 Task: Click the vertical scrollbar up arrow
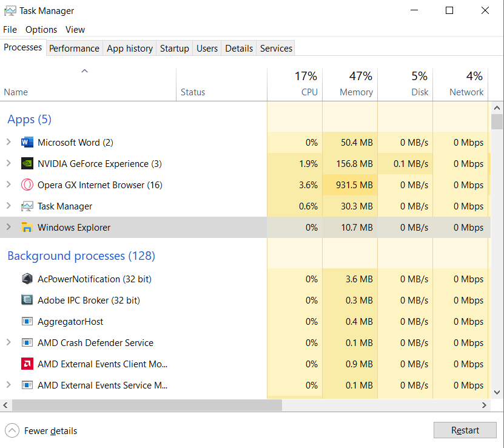click(497, 108)
